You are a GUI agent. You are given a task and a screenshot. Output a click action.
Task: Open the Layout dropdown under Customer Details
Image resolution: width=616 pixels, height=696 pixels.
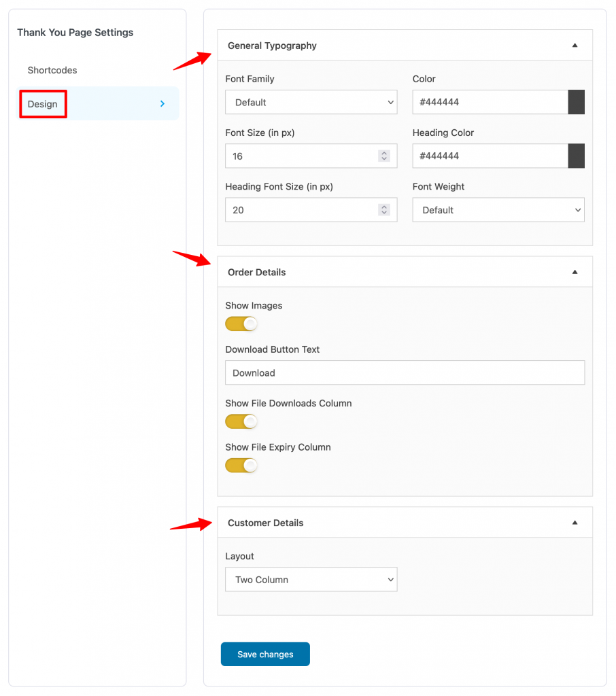coord(311,579)
